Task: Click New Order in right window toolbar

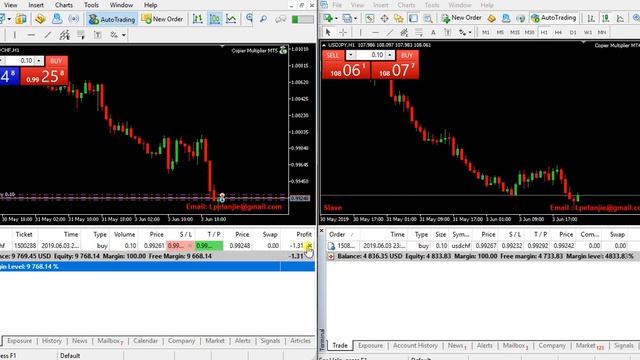Action: pos(462,18)
